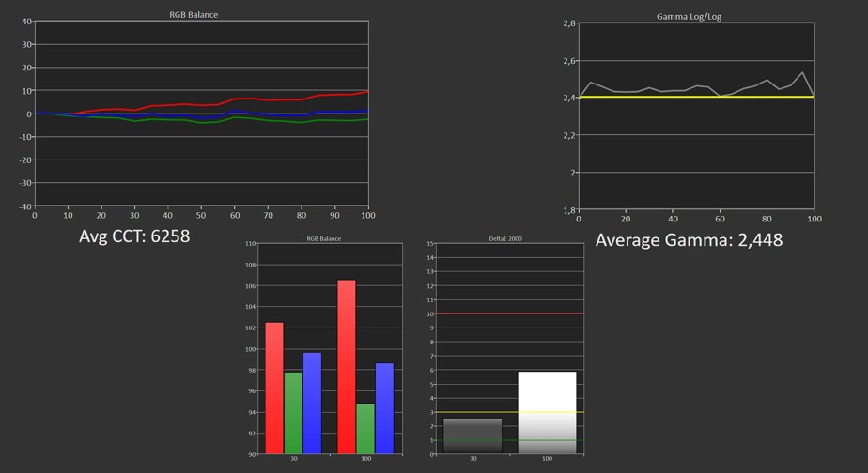
Task: Click the '104' bar chart axis label
Action: click(x=250, y=307)
